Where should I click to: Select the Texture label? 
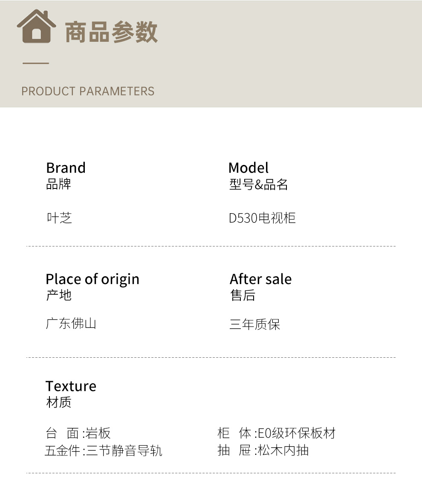[71, 386]
